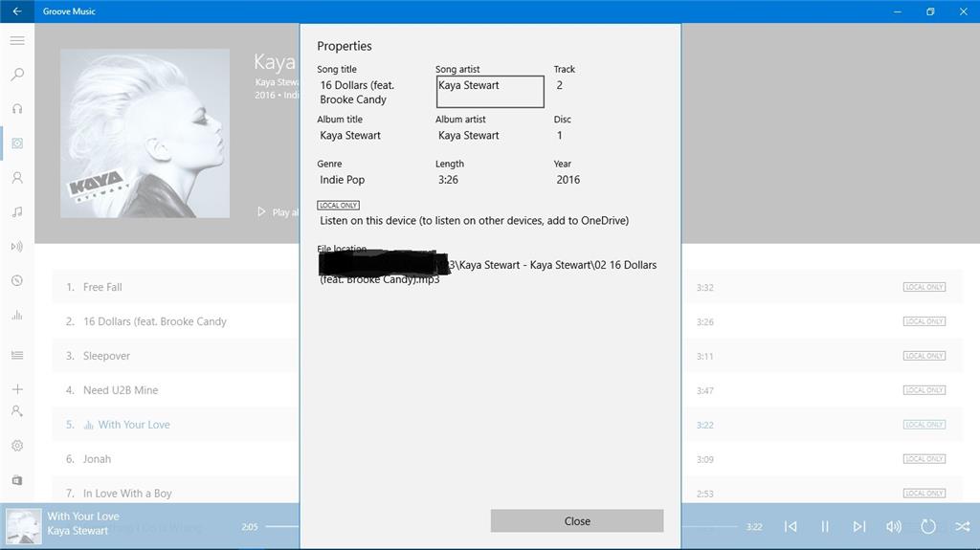The width and height of the screenshot is (980, 550).
Task: Restore down the Groove Music window
Action: coord(930,11)
